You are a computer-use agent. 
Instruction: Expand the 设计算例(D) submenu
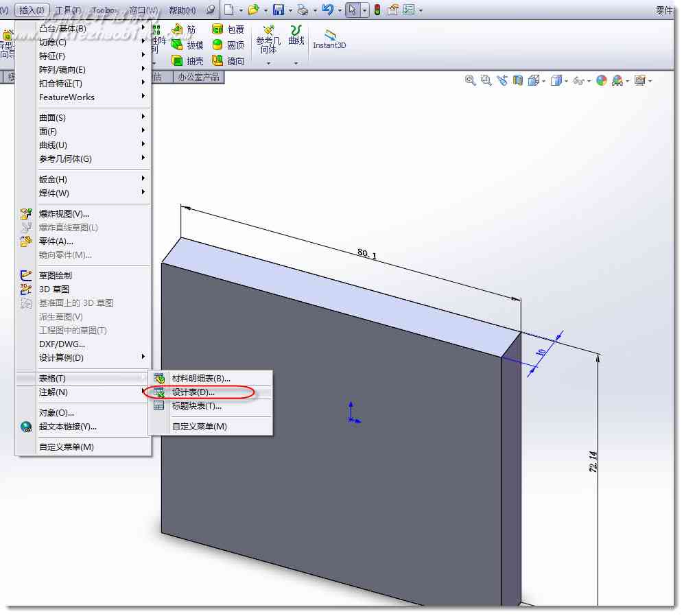(x=83, y=358)
